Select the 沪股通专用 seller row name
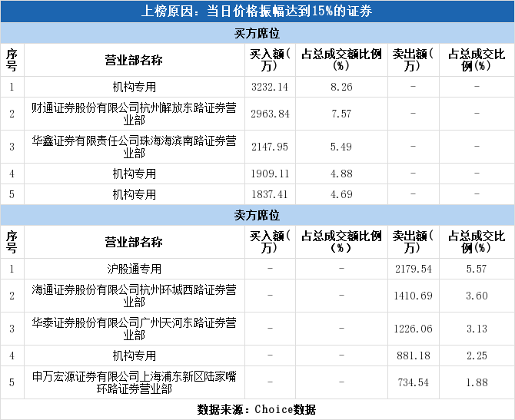The height and width of the screenshot is (420, 515). point(135,269)
